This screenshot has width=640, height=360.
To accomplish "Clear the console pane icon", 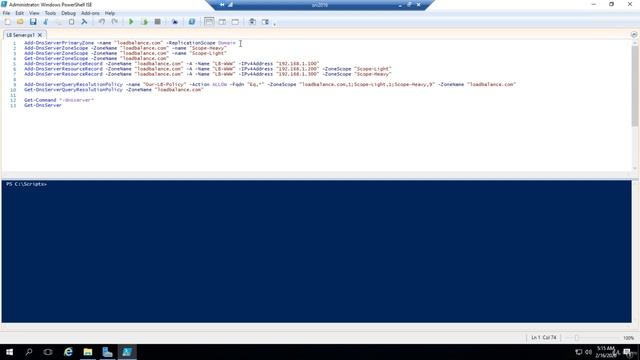I will click(x=84, y=22).
